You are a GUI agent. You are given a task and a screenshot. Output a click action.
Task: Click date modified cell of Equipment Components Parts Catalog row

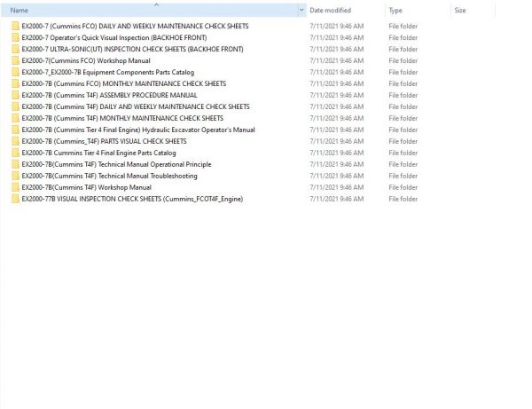point(337,72)
